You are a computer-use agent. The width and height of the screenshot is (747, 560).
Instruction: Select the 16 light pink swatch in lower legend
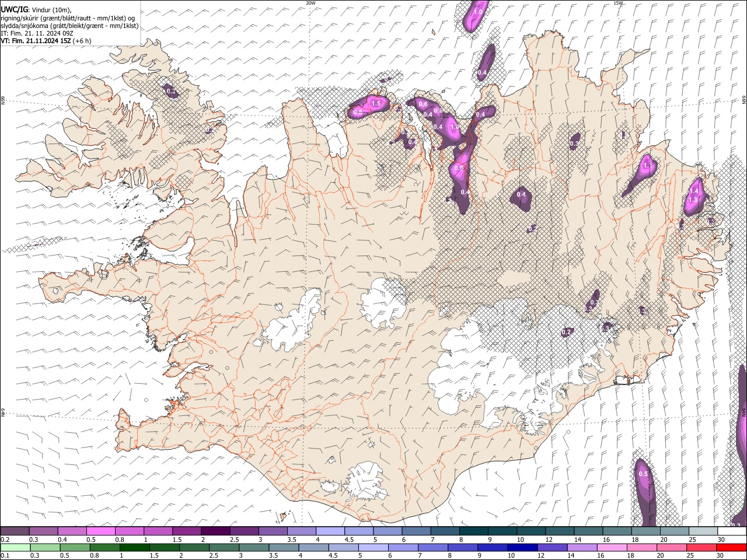[x=612, y=547]
